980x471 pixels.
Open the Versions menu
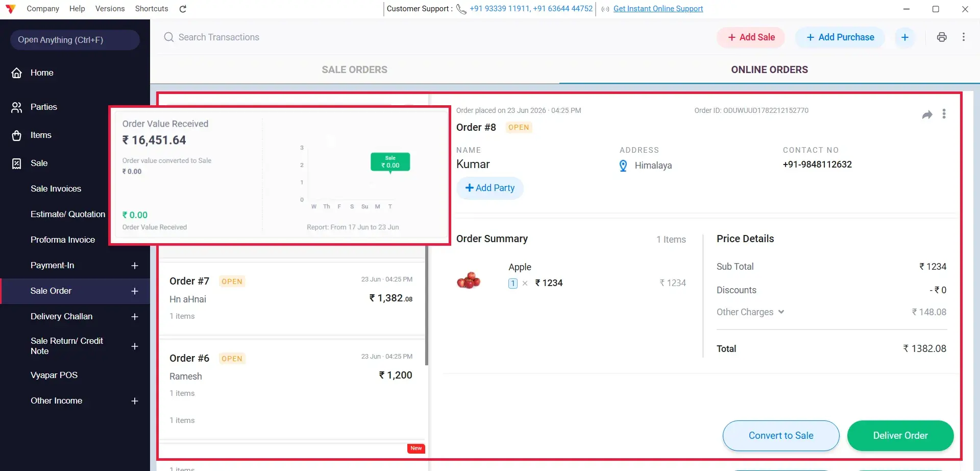[x=110, y=9]
